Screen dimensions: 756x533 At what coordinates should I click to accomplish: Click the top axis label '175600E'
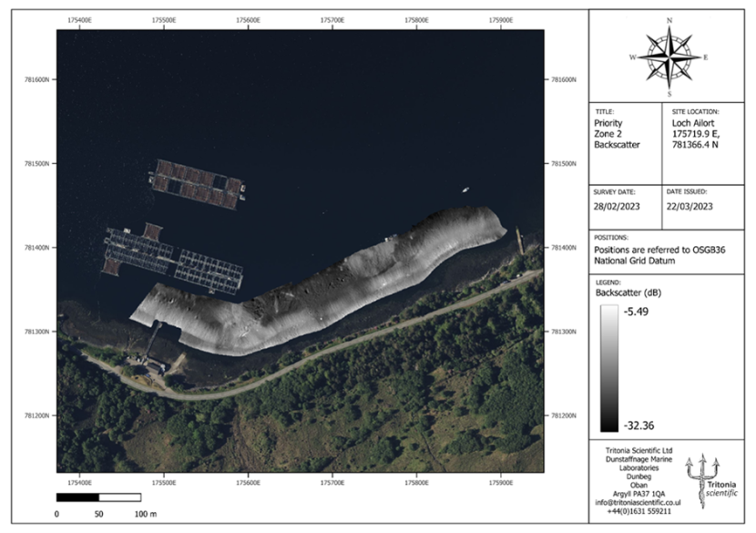tap(248, 20)
